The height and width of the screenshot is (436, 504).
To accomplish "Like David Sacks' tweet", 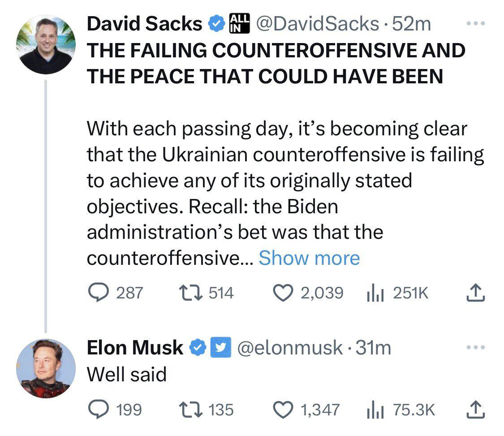I will coord(284,293).
